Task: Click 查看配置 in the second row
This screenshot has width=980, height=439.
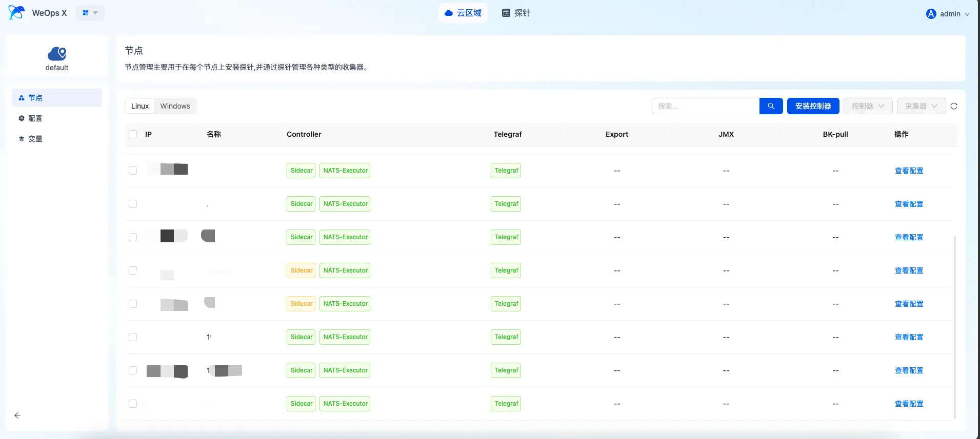Action: (x=909, y=204)
